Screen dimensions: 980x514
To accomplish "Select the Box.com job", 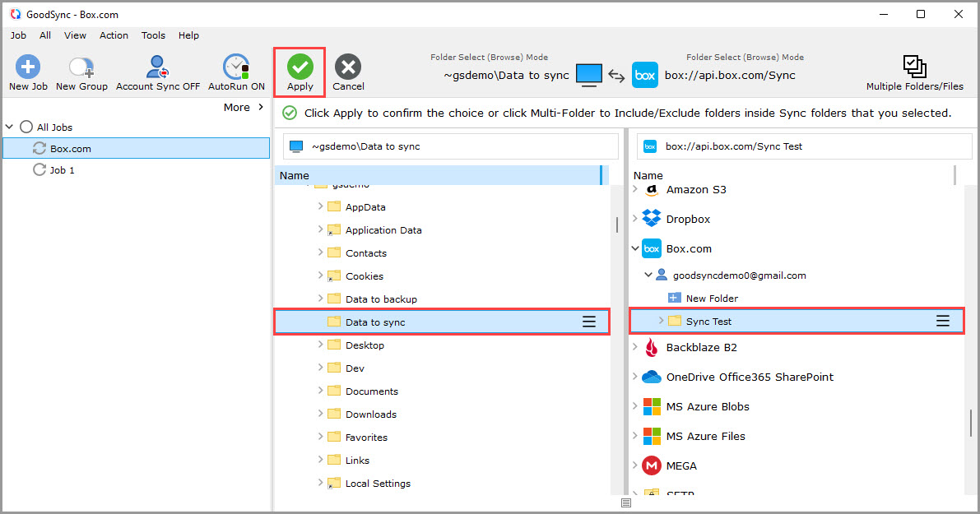I will 137,149.
